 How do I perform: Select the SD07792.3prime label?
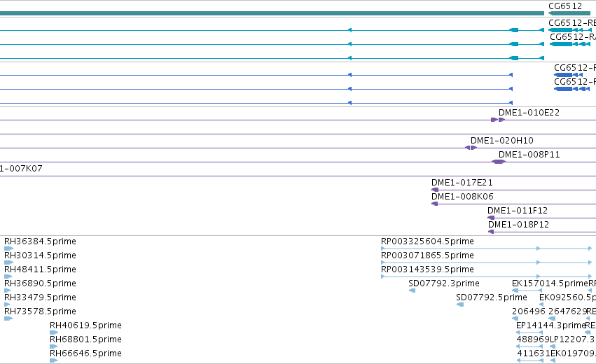click(x=443, y=283)
